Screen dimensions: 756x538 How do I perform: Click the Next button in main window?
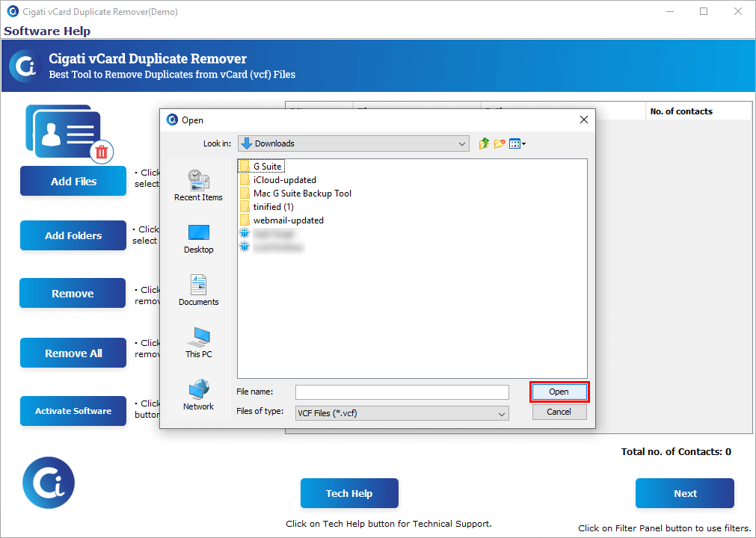coord(685,493)
